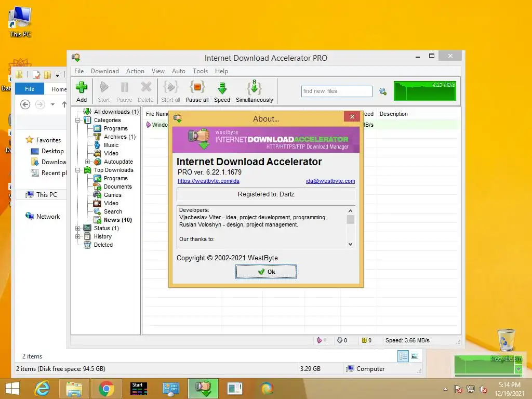The height and width of the screenshot is (399, 532).
Task: Open the Action menu
Action: click(x=135, y=71)
